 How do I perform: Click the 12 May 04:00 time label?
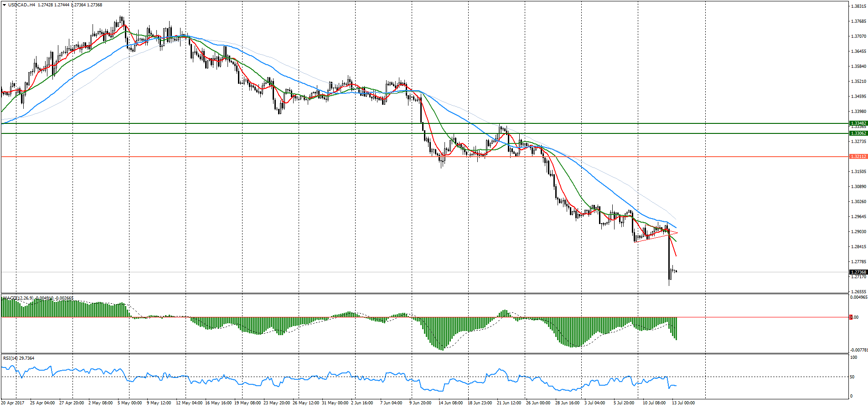coord(189,403)
